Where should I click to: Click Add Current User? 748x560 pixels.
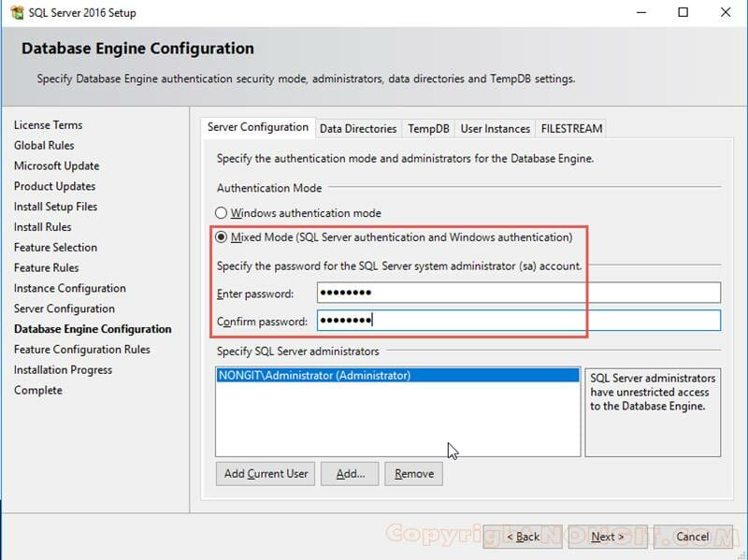[265, 473]
